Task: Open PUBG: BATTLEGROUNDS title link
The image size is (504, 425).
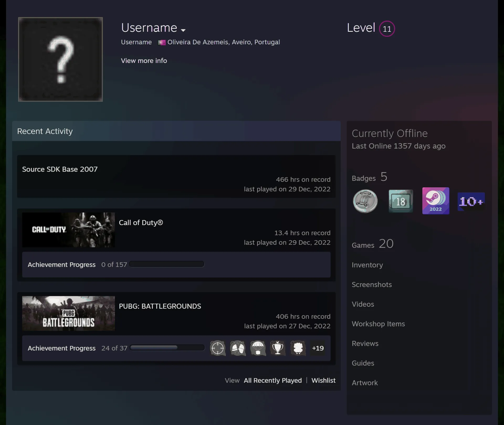Action: 160,306
